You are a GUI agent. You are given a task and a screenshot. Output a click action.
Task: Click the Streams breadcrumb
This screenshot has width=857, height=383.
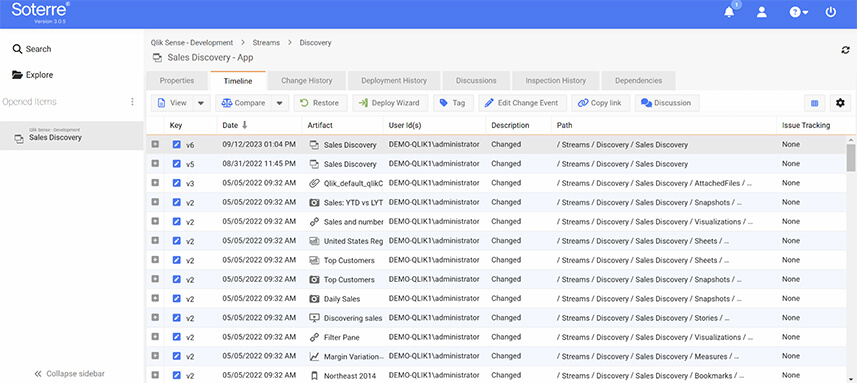click(266, 42)
